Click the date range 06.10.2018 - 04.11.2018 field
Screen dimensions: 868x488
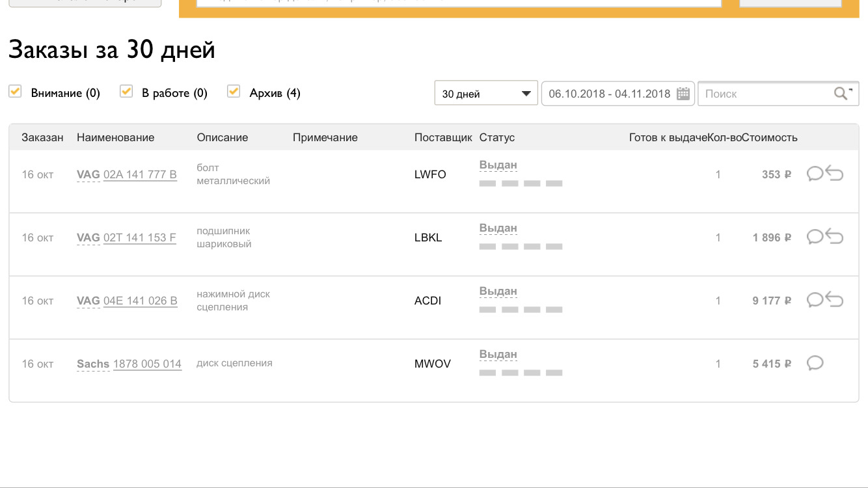617,93
